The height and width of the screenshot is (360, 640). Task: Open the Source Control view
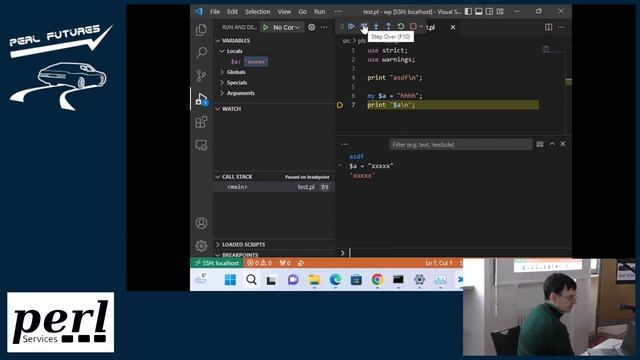click(201, 76)
